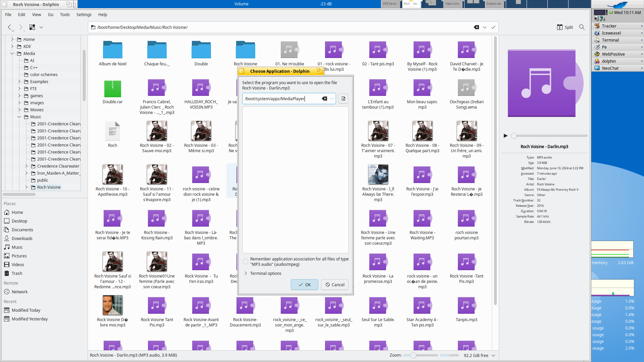Click the Cancel button

334,285
